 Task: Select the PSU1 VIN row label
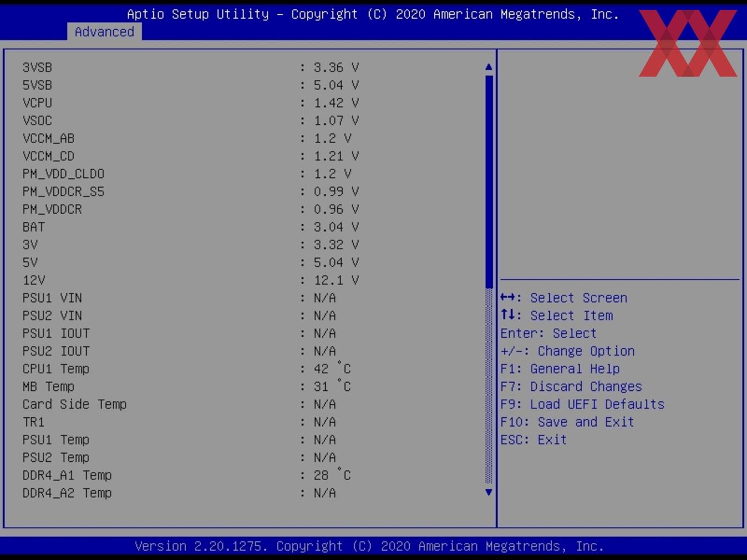pyautogui.click(x=52, y=298)
